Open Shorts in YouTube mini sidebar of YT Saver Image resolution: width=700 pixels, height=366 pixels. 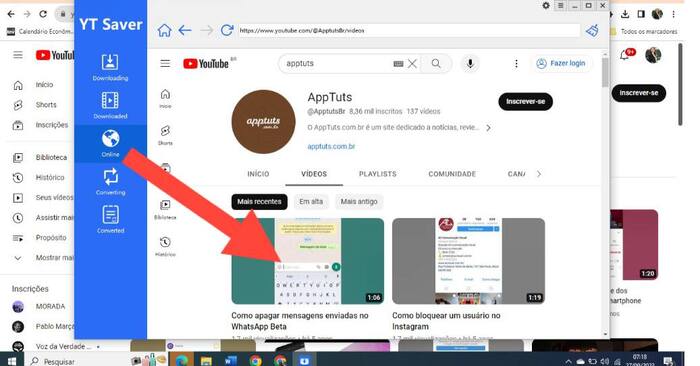click(x=165, y=135)
